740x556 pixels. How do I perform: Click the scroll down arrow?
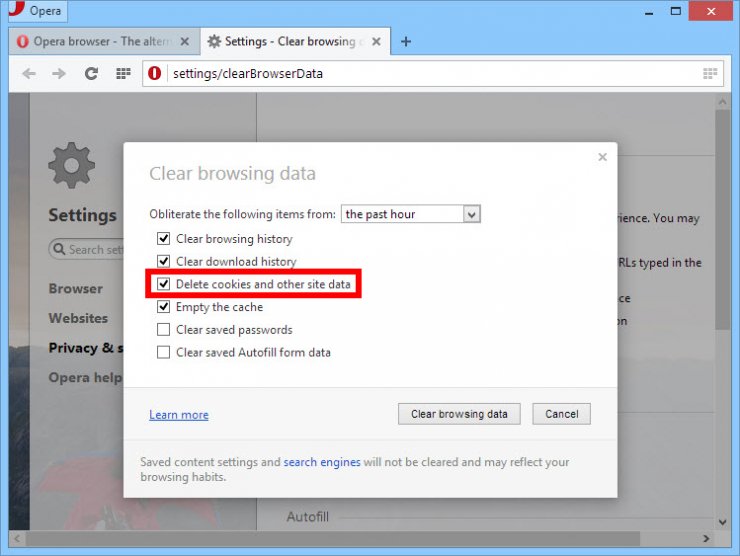pyautogui.click(x=722, y=522)
